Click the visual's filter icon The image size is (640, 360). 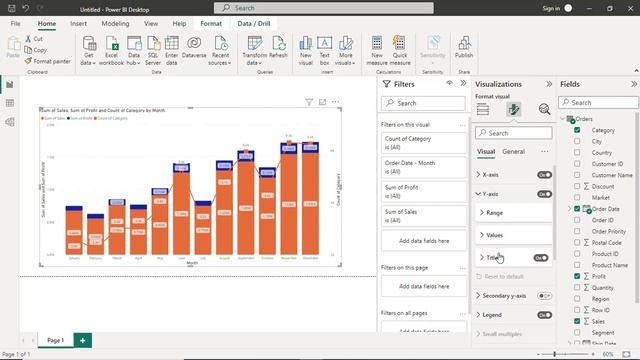(309, 102)
